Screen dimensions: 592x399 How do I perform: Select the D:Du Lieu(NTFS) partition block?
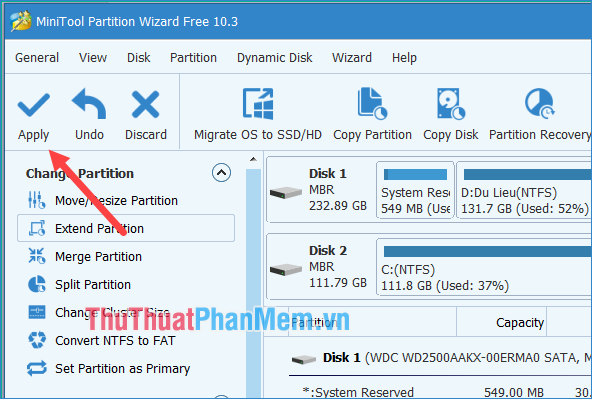pos(524,190)
